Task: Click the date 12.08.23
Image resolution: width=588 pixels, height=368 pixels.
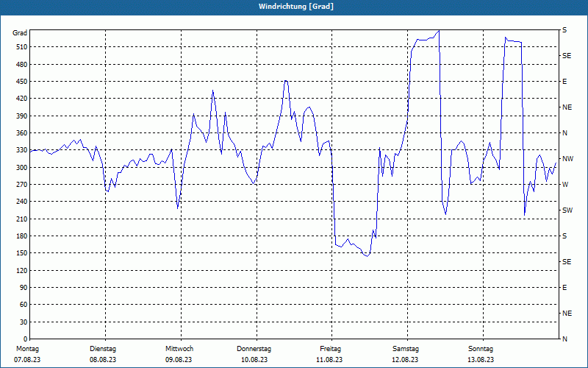Action: coord(405,360)
